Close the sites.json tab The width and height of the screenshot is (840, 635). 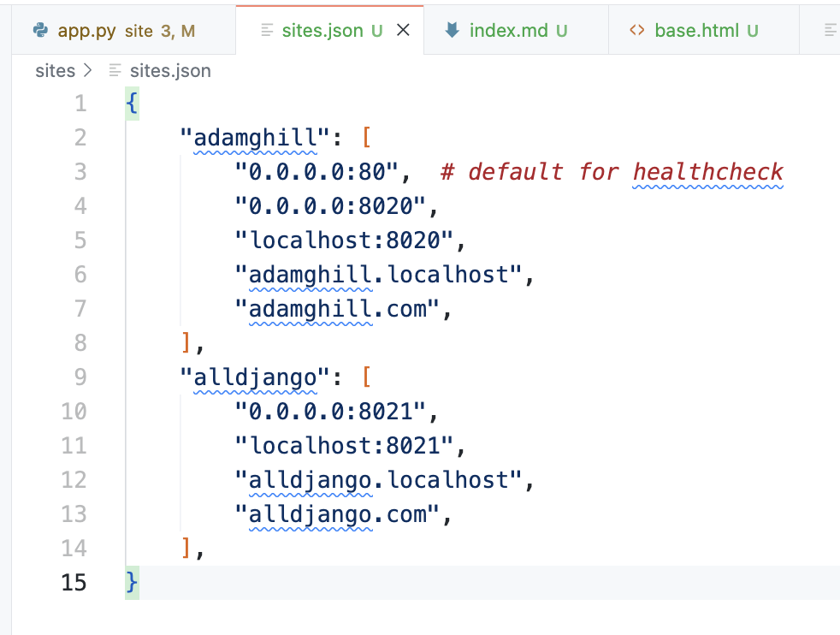404,31
